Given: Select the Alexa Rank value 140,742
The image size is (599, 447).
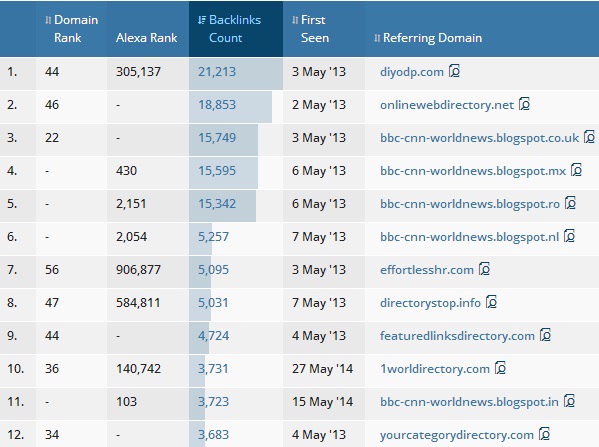Looking at the screenshot, I should (x=138, y=369).
